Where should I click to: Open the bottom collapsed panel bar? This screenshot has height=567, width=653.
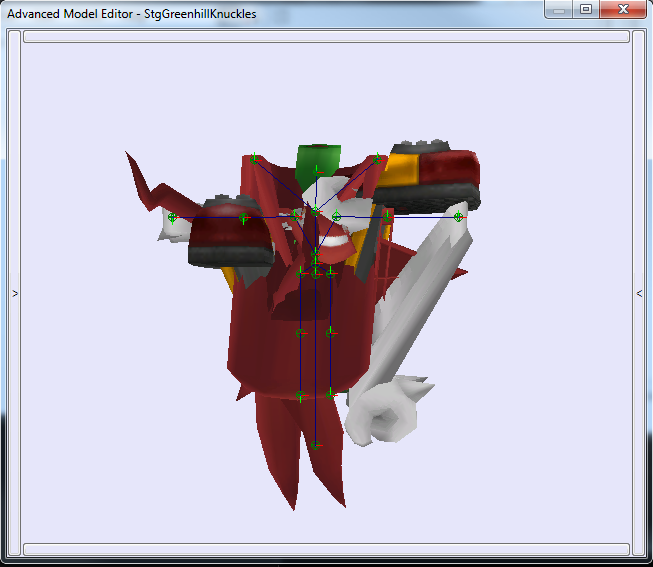326,549
